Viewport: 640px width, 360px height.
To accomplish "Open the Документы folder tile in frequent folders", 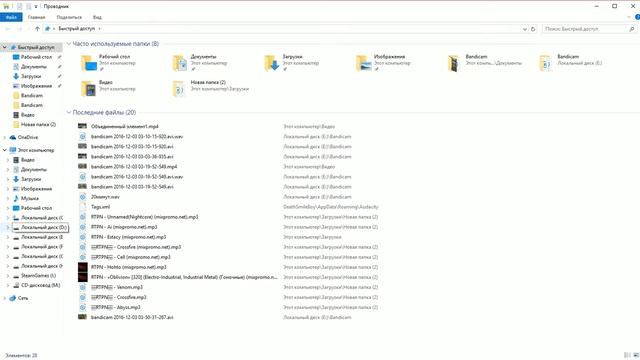I will pyautogui.click(x=200, y=62).
